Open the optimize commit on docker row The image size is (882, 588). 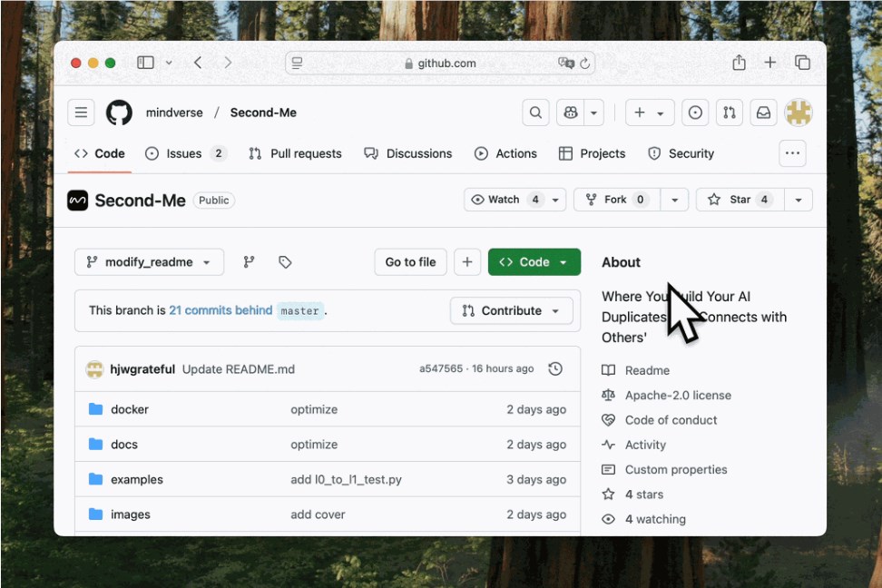(x=314, y=409)
